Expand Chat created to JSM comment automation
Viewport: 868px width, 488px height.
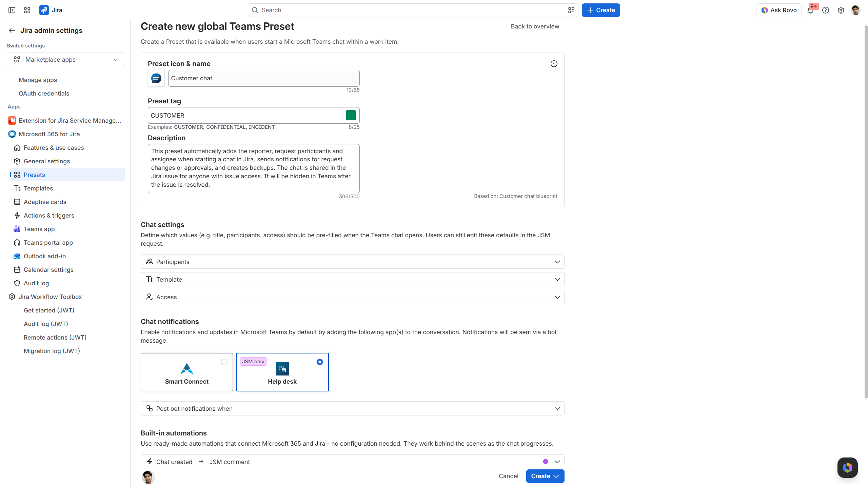tap(352, 460)
